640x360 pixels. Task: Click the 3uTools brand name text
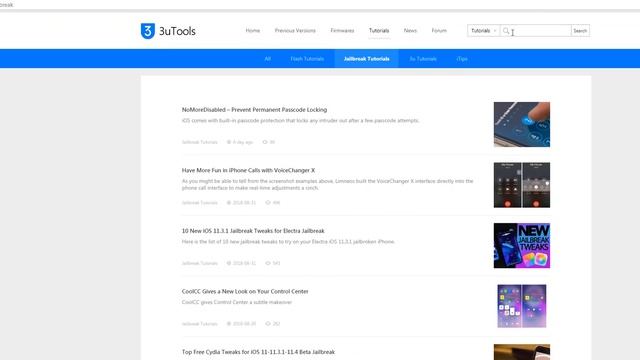coord(177,31)
